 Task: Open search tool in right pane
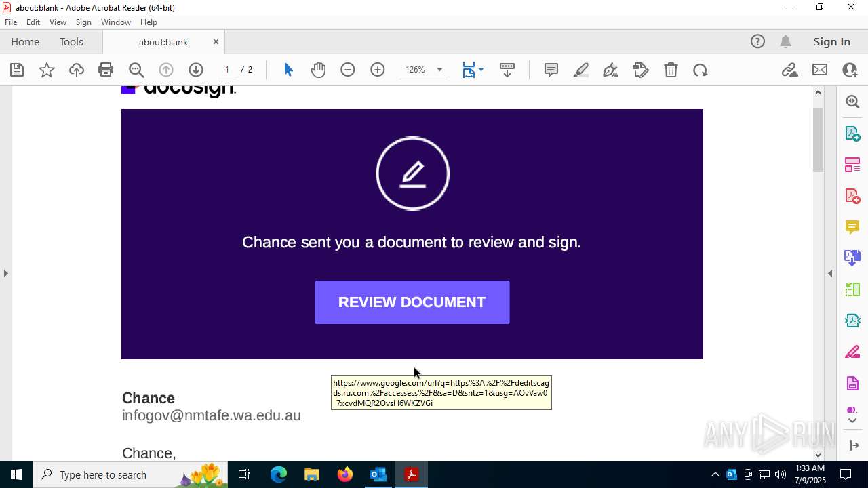tap(852, 102)
